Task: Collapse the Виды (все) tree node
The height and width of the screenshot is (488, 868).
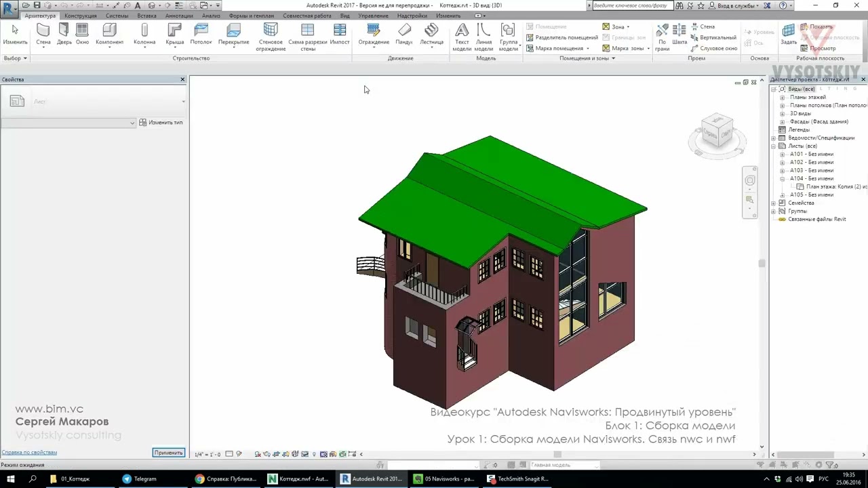Action: [x=774, y=89]
